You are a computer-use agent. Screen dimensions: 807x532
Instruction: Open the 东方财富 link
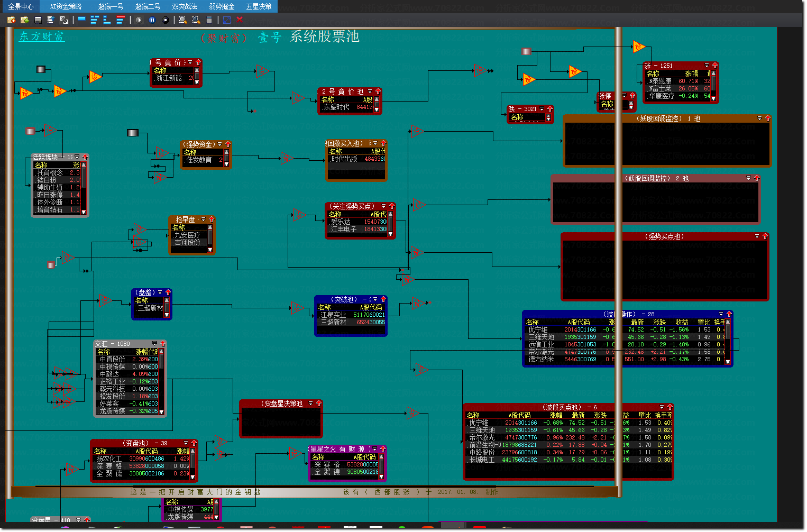[x=42, y=36]
